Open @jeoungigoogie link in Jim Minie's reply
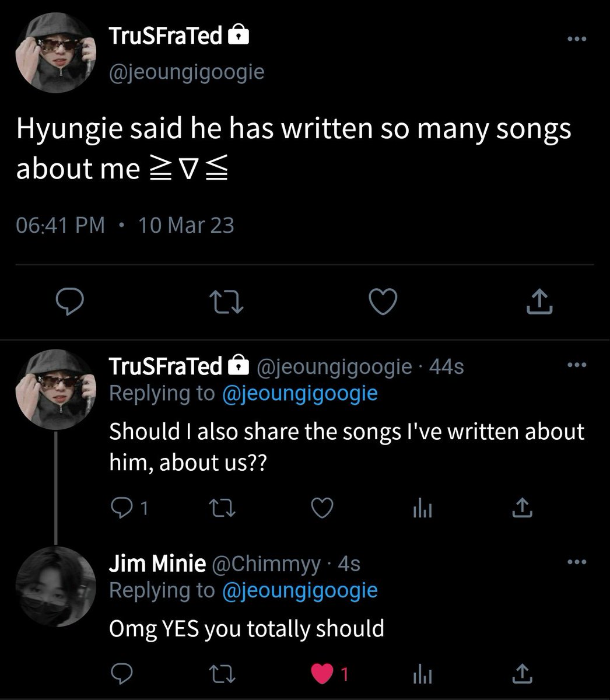Viewport: 610px width, 700px height. [x=300, y=590]
